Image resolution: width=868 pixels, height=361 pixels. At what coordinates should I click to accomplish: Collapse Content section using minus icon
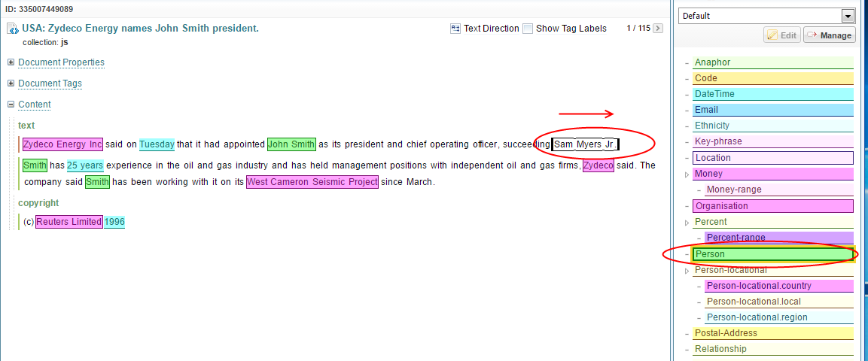11,105
